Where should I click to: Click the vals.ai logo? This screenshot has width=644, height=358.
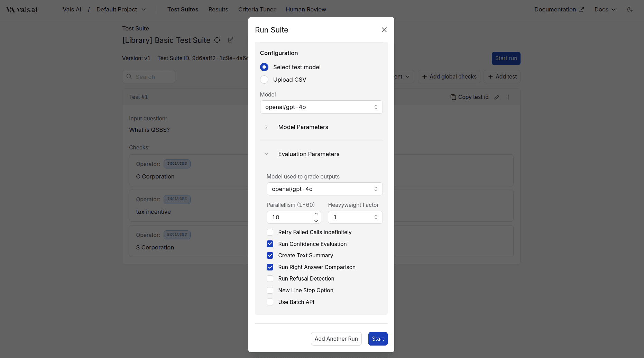22,10
